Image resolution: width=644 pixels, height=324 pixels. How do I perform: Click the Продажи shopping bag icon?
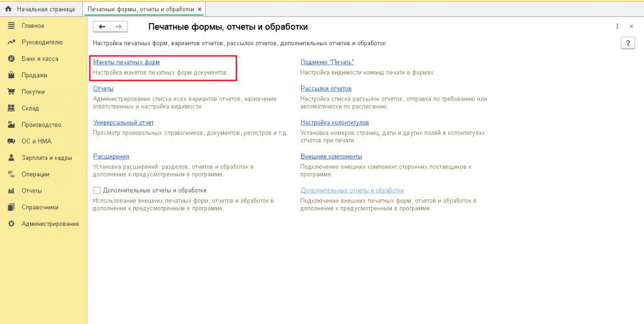pos(11,75)
